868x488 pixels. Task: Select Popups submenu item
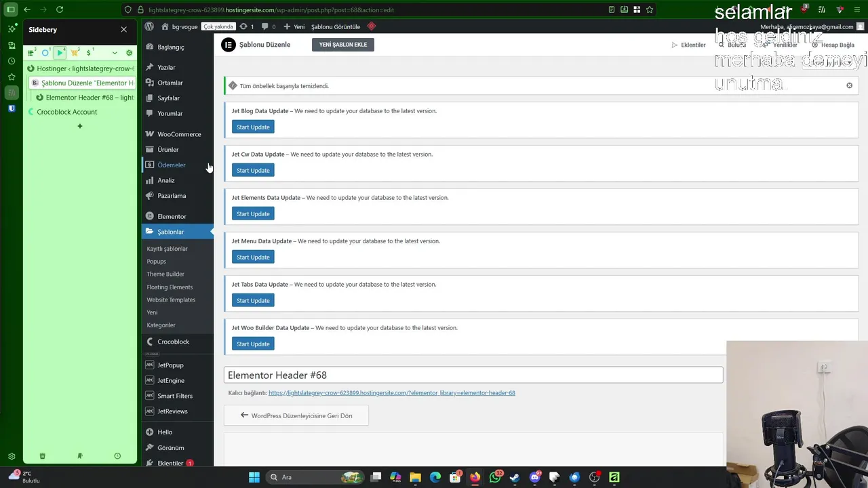157,262
